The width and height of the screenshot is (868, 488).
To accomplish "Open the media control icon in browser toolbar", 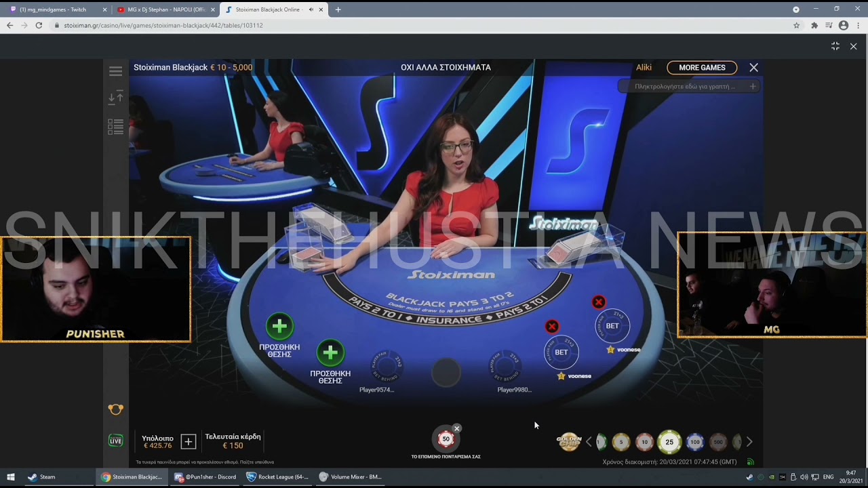I will pyautogui.click(x=829, y=25).
